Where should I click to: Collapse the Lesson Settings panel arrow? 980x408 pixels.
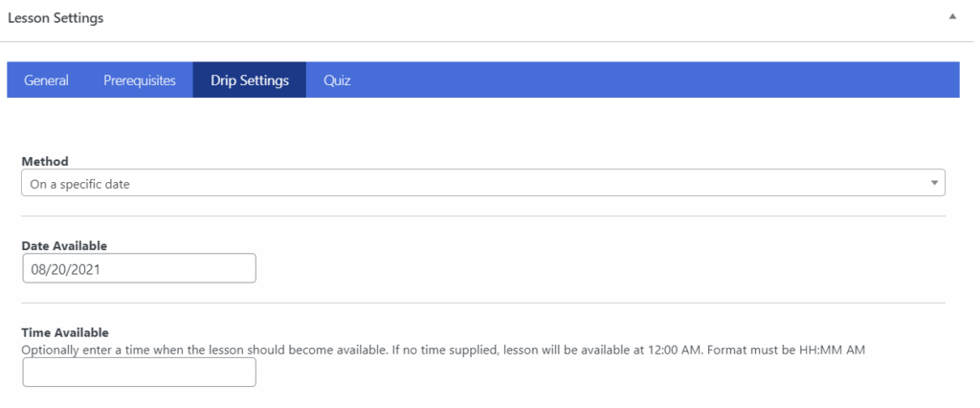[x=952, y=17]
